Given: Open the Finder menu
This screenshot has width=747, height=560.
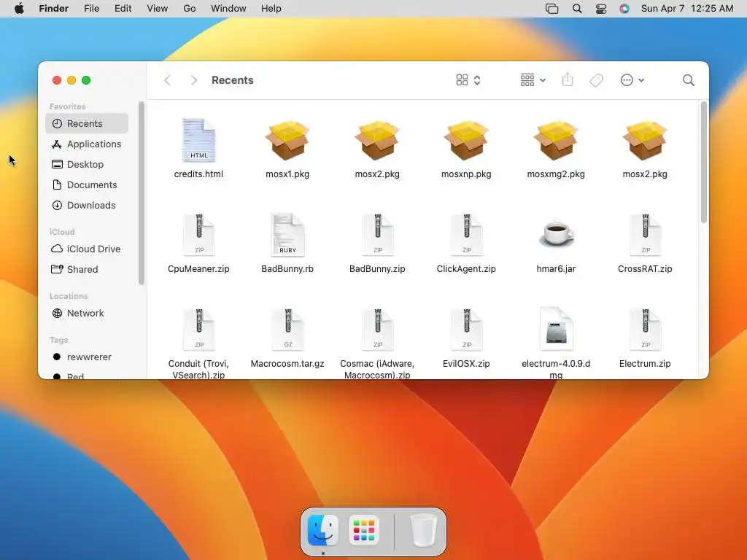Looking at the screenshot, I should (53, 9).
